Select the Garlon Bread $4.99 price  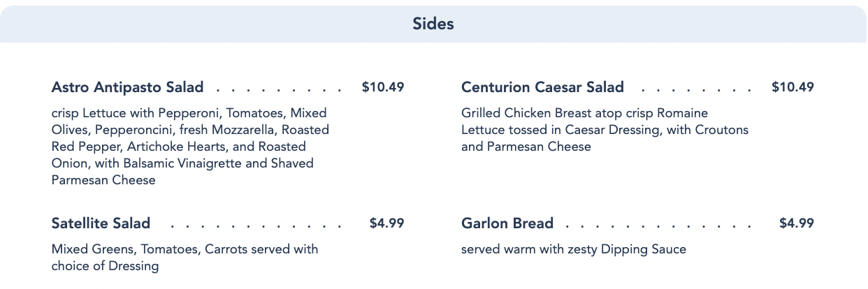(796, 223)
